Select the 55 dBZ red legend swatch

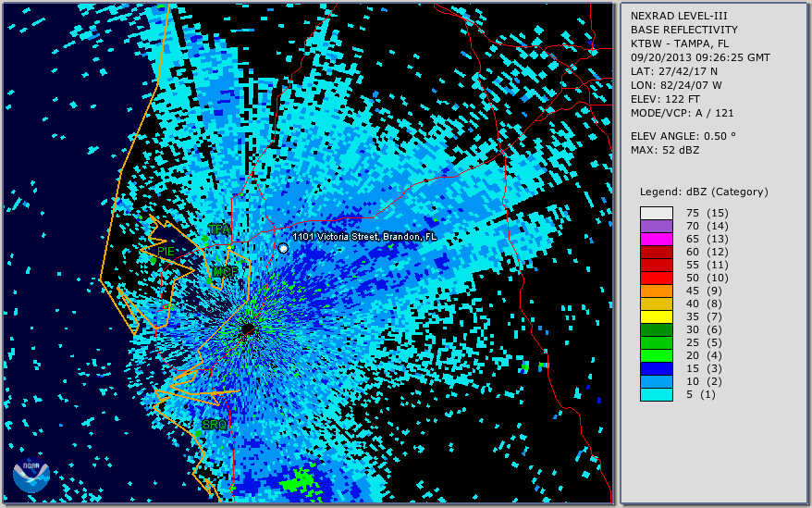pos(657,265)
